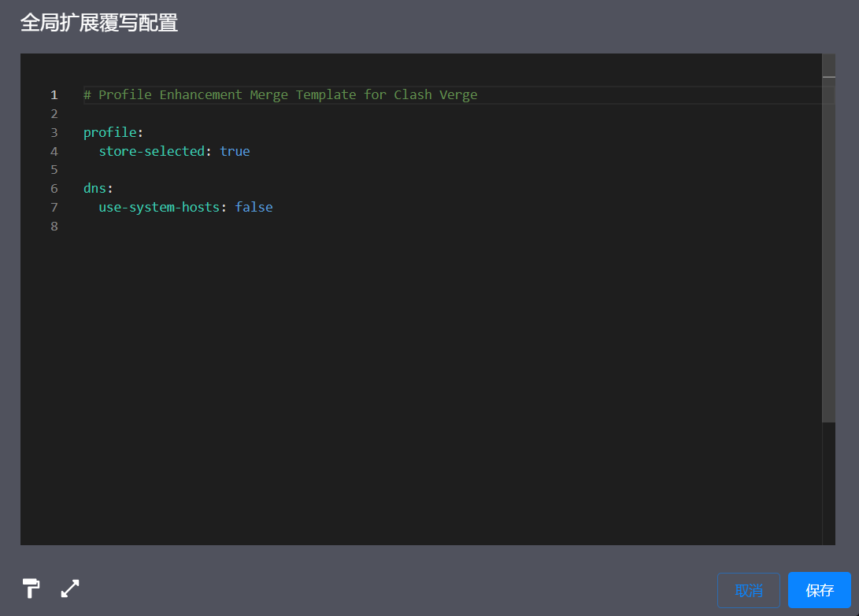The image size is (859, 616).
Task: Save the config with the 保存 button
Action: [819, 590]
